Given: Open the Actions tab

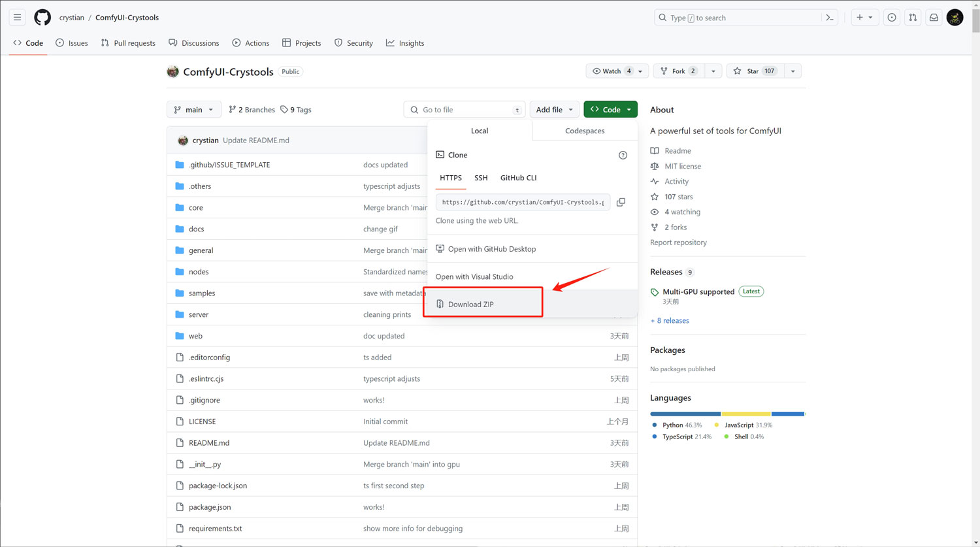Looking at the screenshot, I should click(x=251, y=43).
